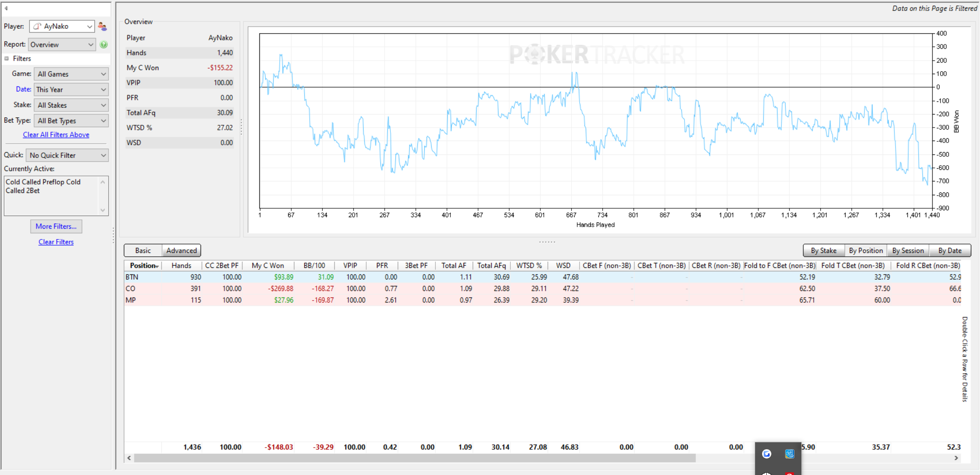
Task: Click the horizontal scrollbar right arrow
Action: pyautogui.click(x=956, y=458)
